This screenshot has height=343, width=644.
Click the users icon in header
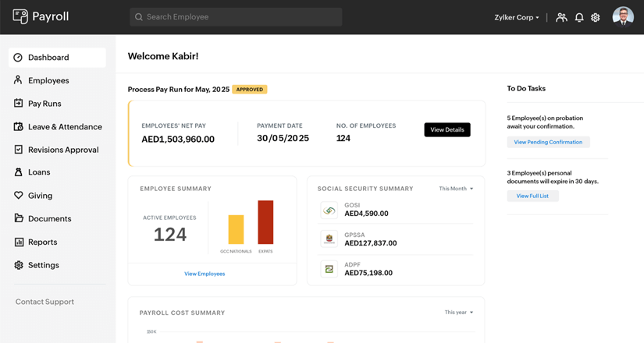[x=561, y=17]
